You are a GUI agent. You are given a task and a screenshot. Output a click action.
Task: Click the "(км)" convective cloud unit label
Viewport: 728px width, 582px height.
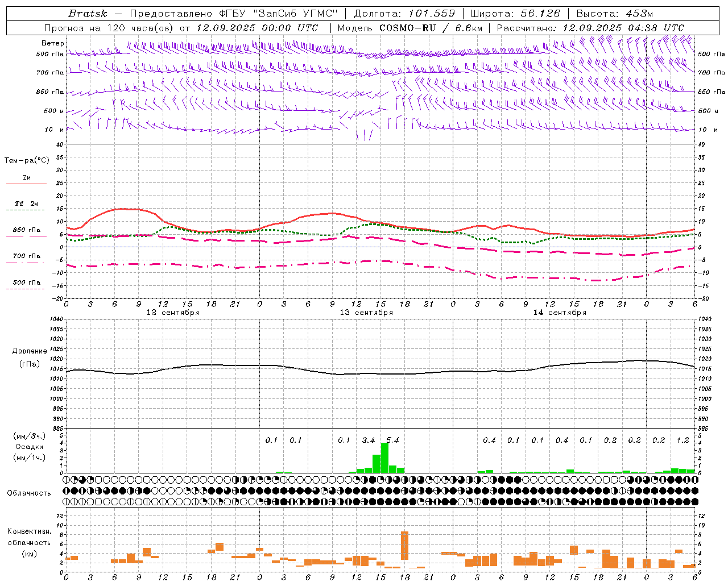(30, 554)
